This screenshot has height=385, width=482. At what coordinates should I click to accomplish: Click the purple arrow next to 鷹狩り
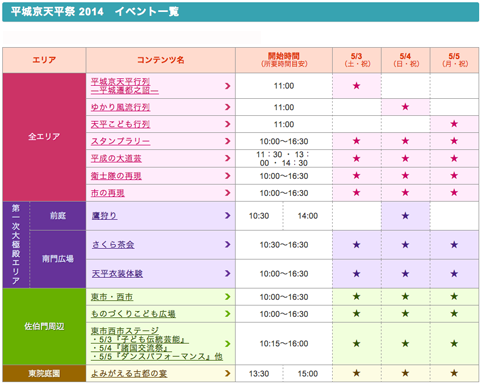(x=228, y=216)
